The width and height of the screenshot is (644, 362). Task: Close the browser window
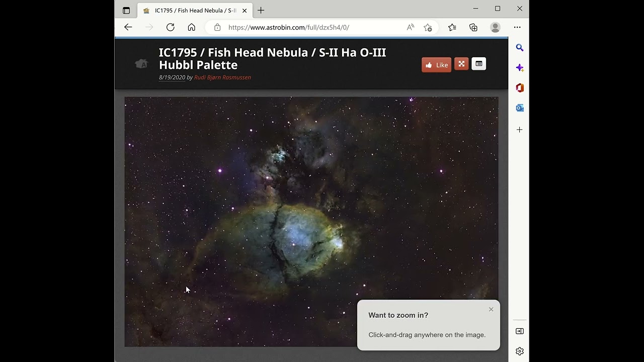[x=520, y=9]
